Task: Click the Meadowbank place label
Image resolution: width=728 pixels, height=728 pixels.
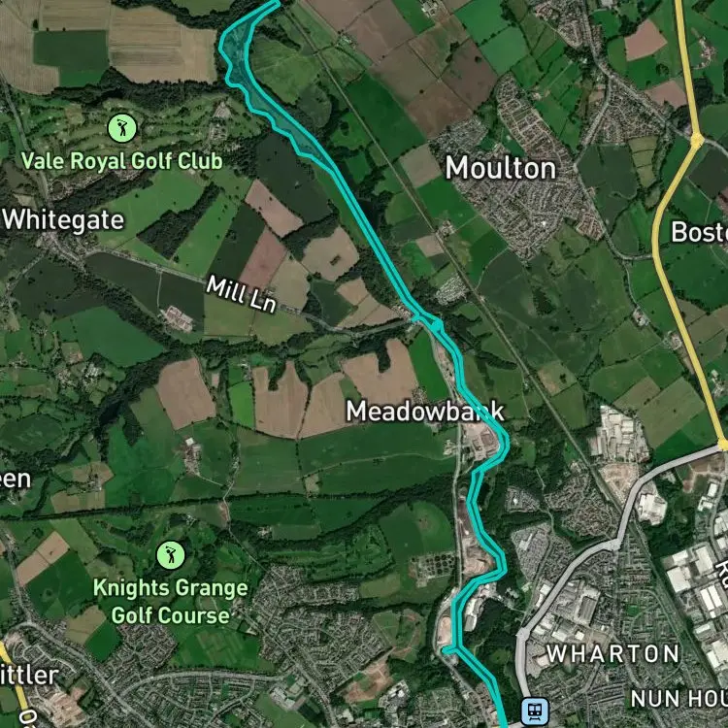Action: (425, 411)
